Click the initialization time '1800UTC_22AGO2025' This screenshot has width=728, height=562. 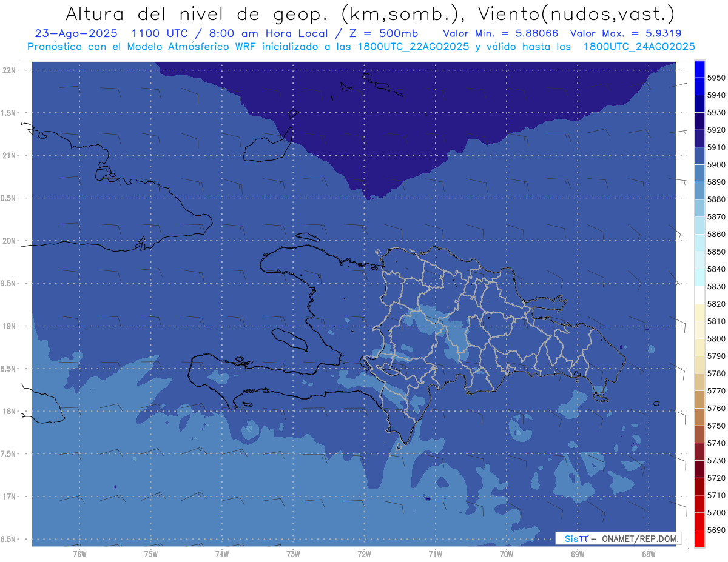413,47
